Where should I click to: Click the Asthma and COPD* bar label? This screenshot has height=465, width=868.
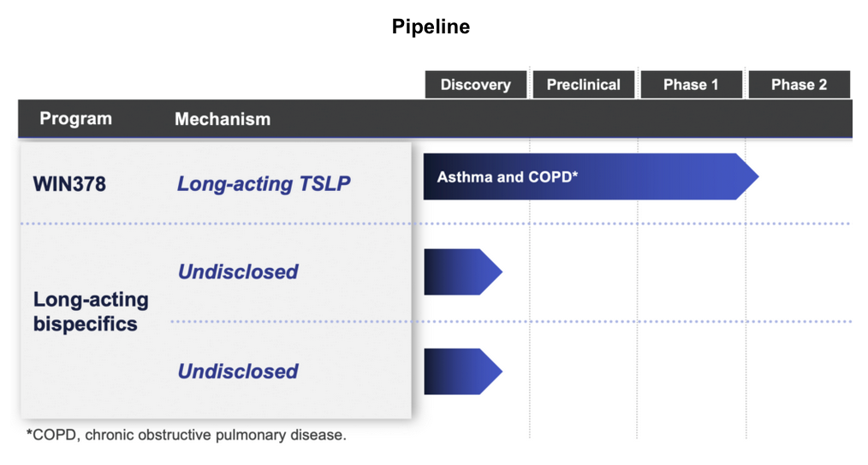tap(508, 177)
